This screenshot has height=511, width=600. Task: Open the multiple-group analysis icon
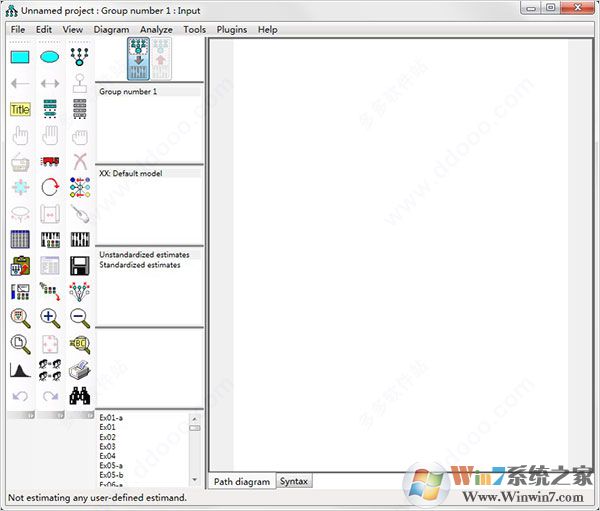coord(50,370)
